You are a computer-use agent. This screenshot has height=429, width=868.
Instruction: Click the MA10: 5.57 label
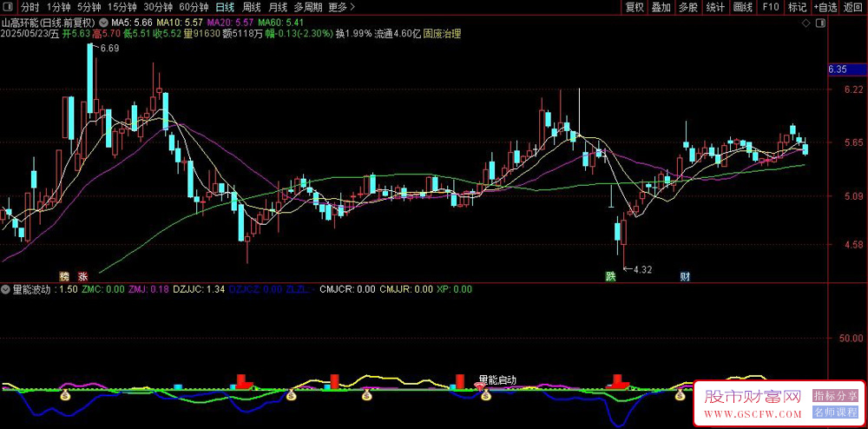(x=180, y=23)
